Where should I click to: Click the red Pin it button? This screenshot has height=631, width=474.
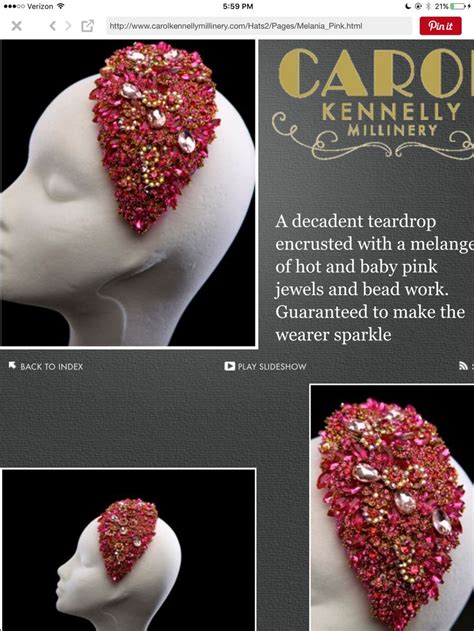coord(440,26)
